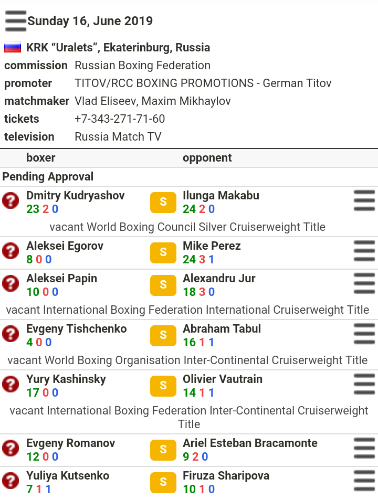Open the options menu for Bracamonte bout
The width and height of the screenshot is (378, 500).
coord(364,448)
